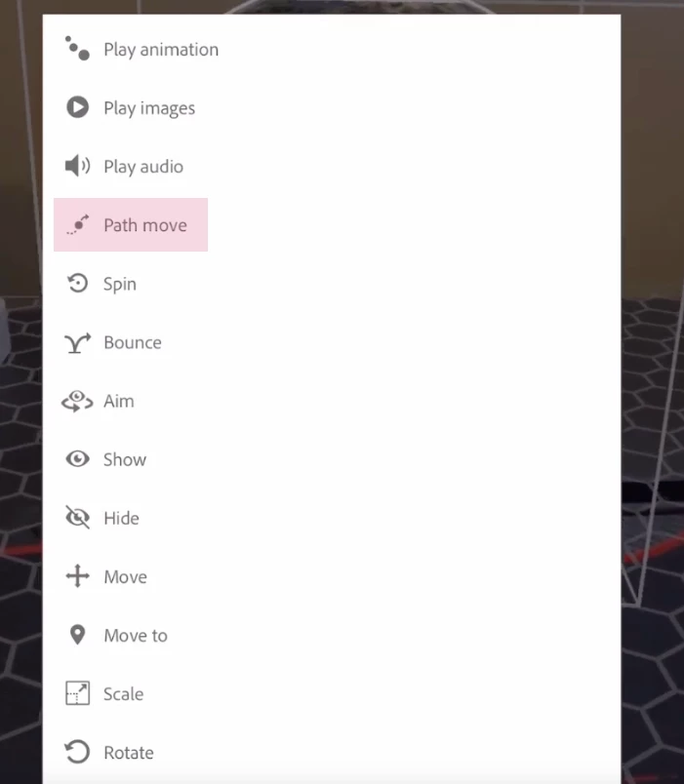Pick the highlighted Path move entry
The width and height of the screenshot is (684, 784).
pyautogui.click(x=131, y=224)
